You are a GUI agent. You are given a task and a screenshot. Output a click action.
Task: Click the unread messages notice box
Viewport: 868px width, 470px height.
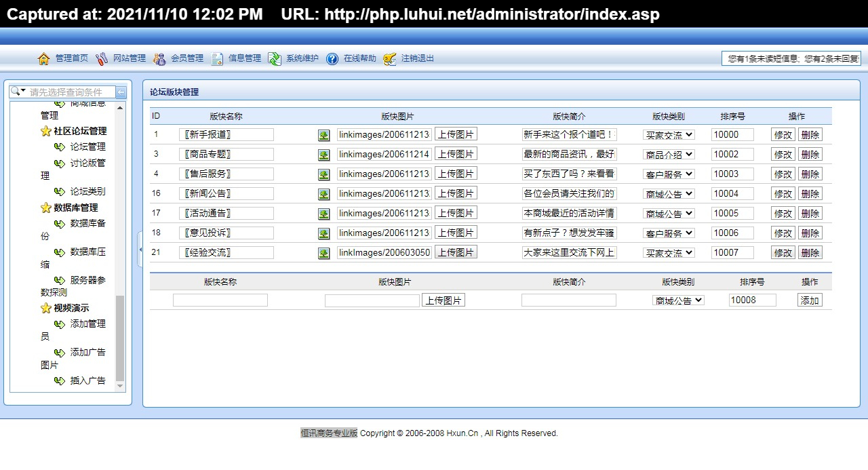pos(791,59)
